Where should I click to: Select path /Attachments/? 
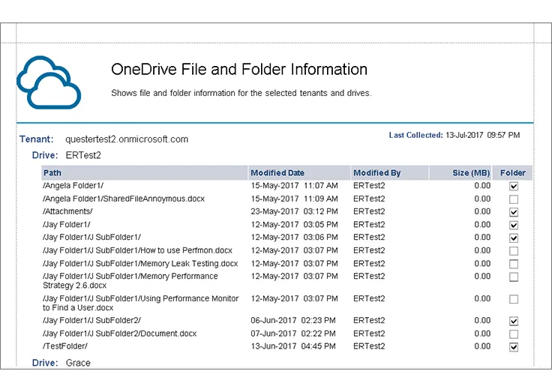pos(67,211)
